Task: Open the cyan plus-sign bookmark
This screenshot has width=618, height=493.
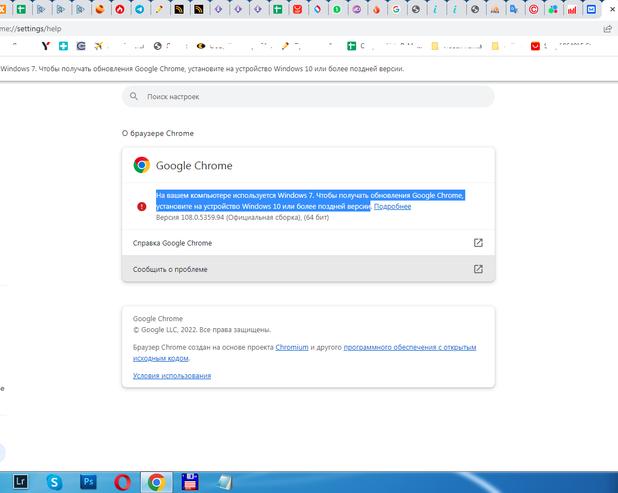Action: [63, 46]
